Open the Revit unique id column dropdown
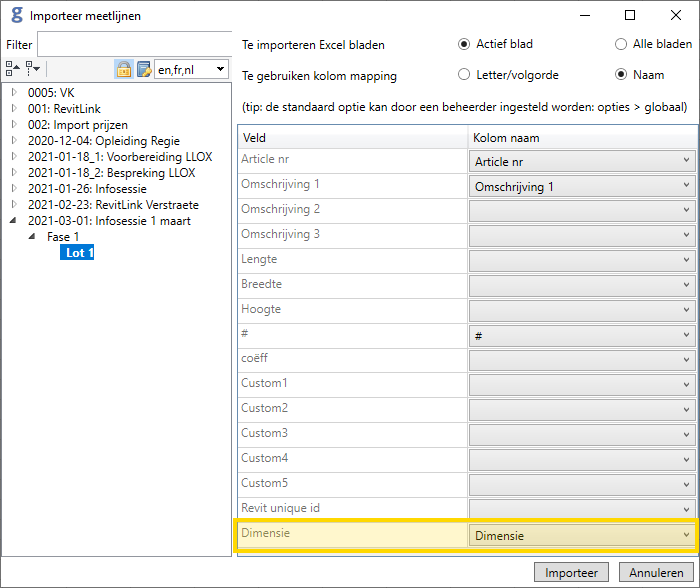 [x=582, y=509]
